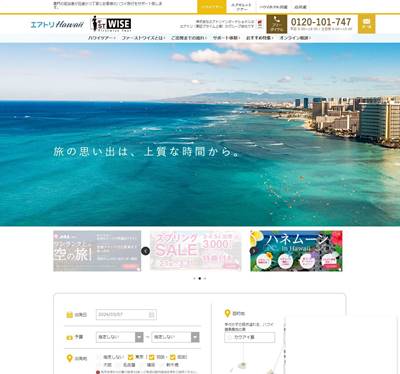
Task: Click the エフトリ Hawaii logo
Action: (x=57, y=24)
